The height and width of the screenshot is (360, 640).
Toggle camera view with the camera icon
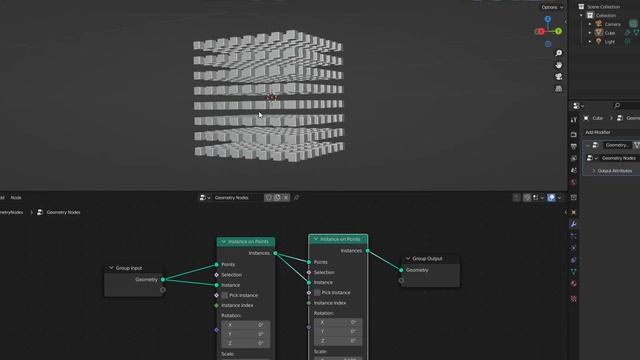(559, 77)
